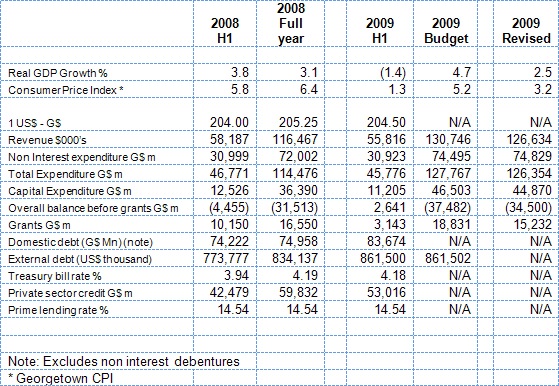This screenshot has width=559, height=386.
Task: Select non interest expenditure value 72,002
Action: tap(298, 156)
